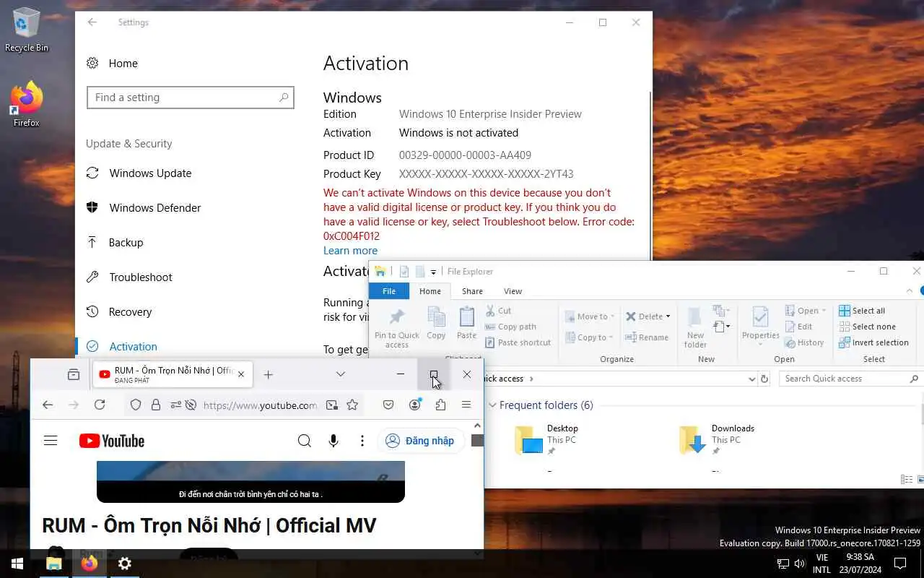The image size is (924, 578).
Task: Open Windows Update in Settings sidebar
Action: pos(139,173)
